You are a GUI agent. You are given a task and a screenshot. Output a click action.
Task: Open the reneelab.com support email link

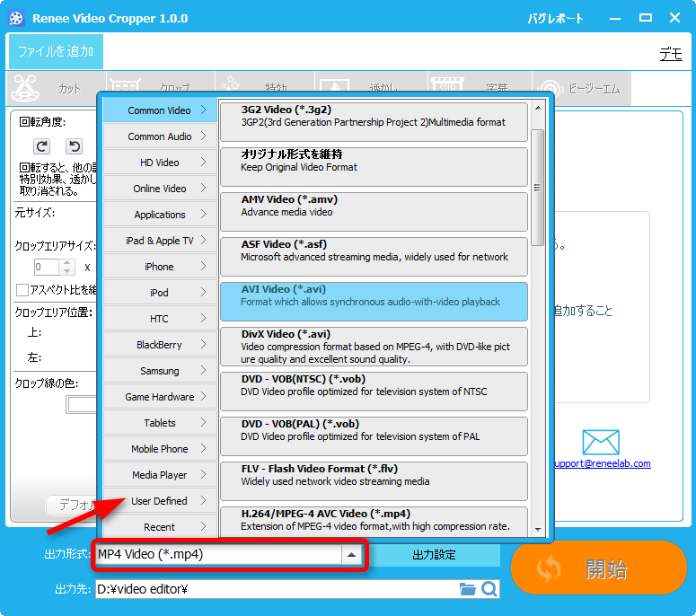[x=603, y=463]
